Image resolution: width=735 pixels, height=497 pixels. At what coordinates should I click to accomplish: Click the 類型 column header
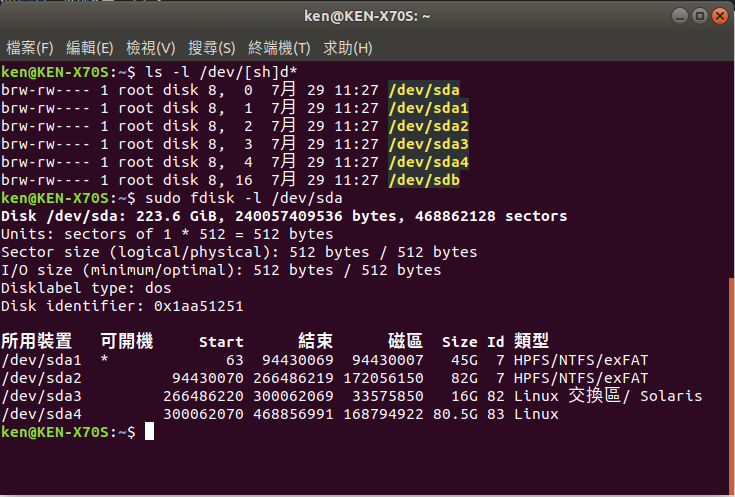click(531, 341)
